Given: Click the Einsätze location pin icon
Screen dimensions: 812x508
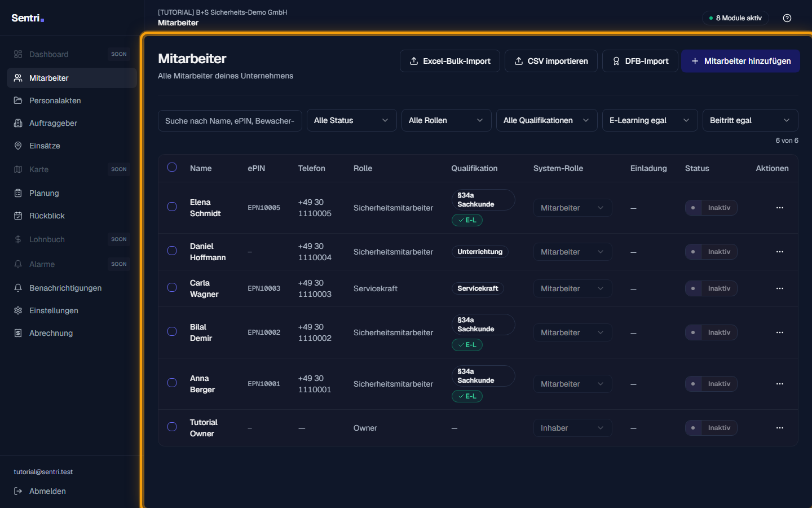Looking at the screenshot, I should pyautogui.click(x=18, y=146).
